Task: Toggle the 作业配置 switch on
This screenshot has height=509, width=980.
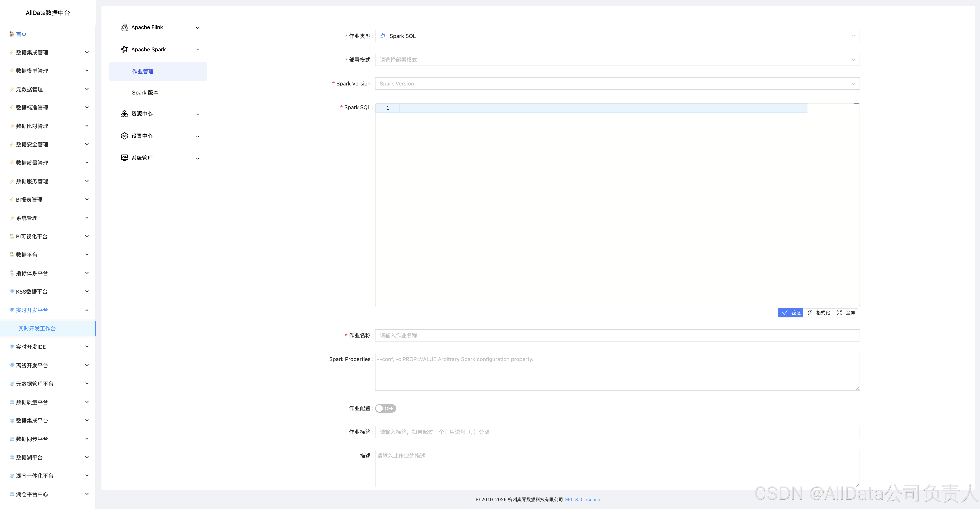Action: click(385, 409)
